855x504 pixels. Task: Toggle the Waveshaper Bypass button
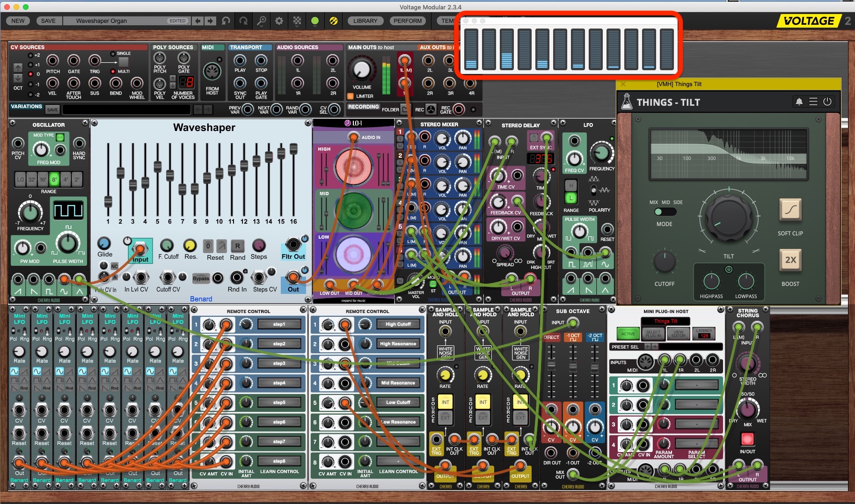coord(201,278)
